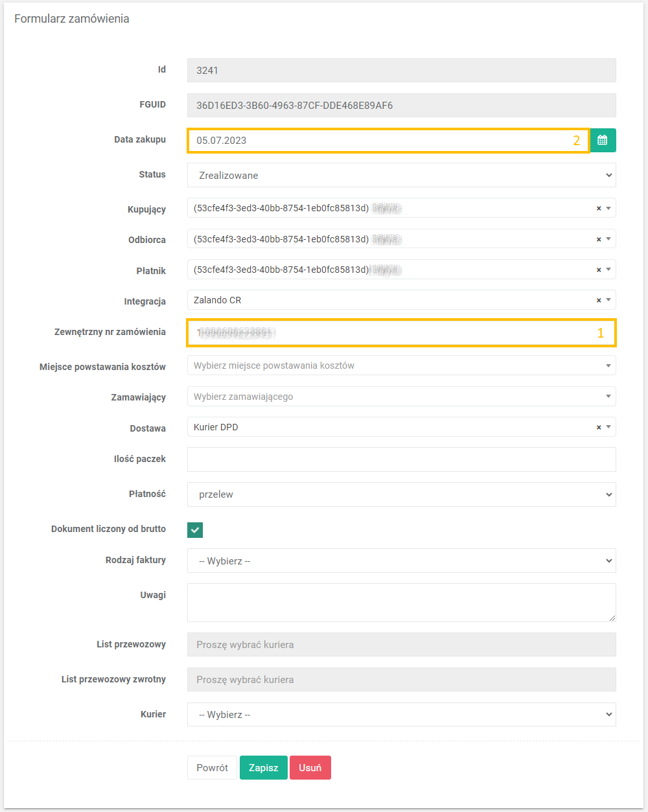Click inside the Uwagi text area
Screen dimensions: 648x812
tap(401, 603)
